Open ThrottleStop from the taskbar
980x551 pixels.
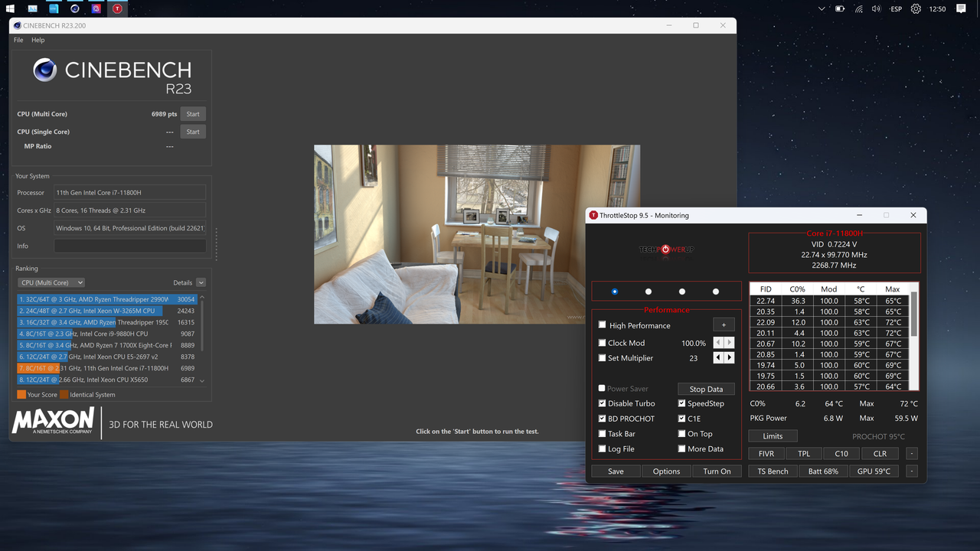[x=117, y=8]
